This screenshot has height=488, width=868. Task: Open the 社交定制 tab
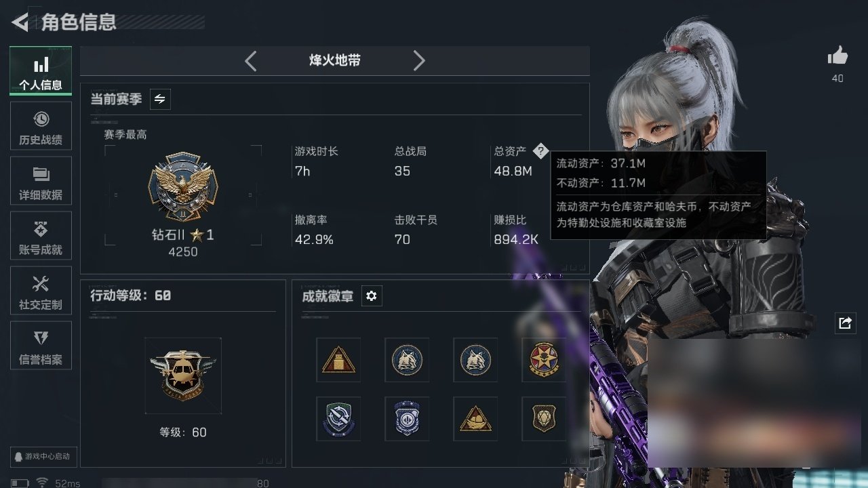tap(41, 291)
